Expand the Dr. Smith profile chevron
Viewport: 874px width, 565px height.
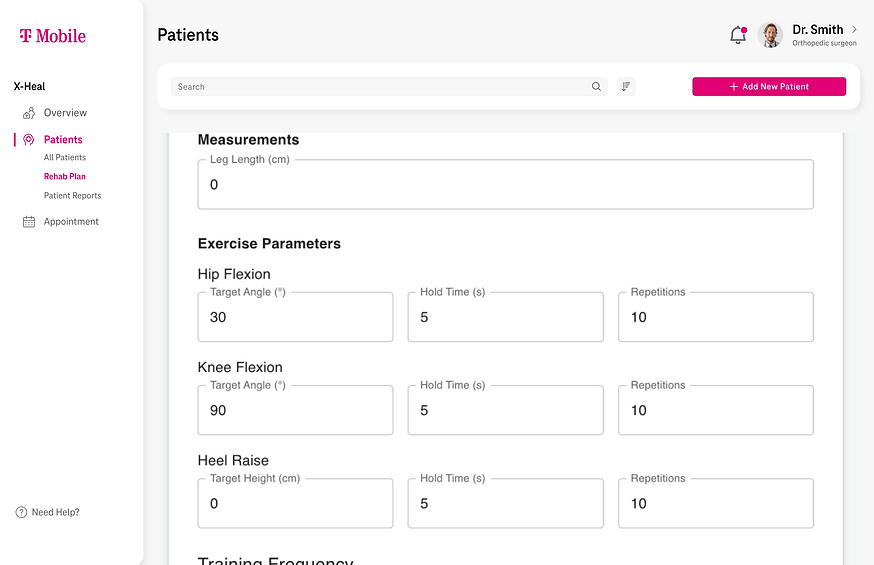854,30
